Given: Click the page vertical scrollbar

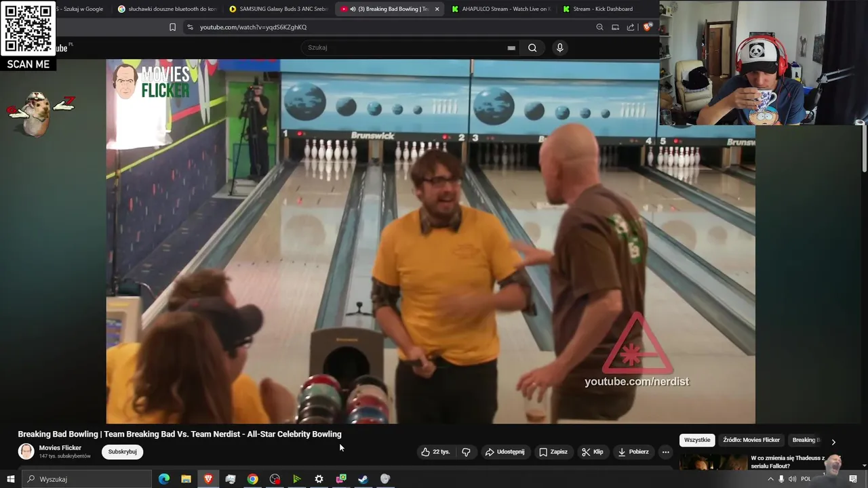Looking at the screenshot, I should [865, 149].
